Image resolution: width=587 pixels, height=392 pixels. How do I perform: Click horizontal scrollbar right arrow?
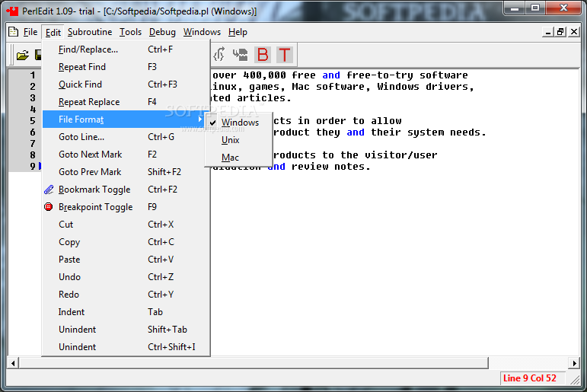coord(574,363)
